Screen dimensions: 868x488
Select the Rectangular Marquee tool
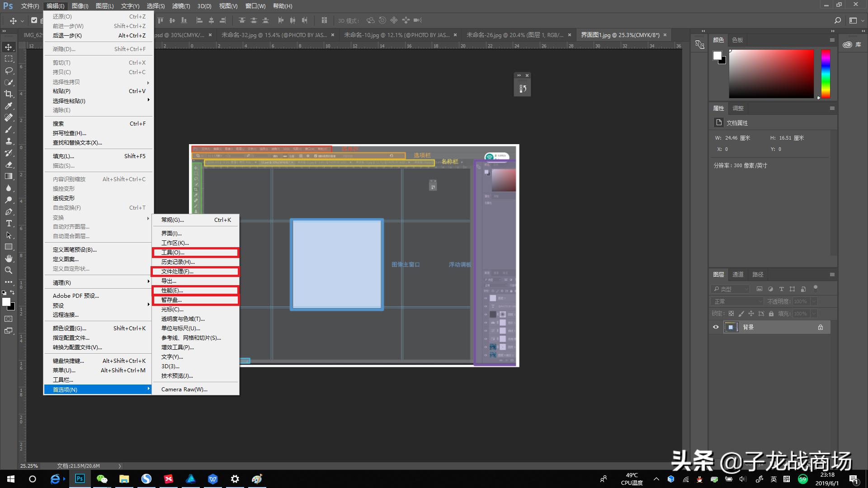point(9,59)
